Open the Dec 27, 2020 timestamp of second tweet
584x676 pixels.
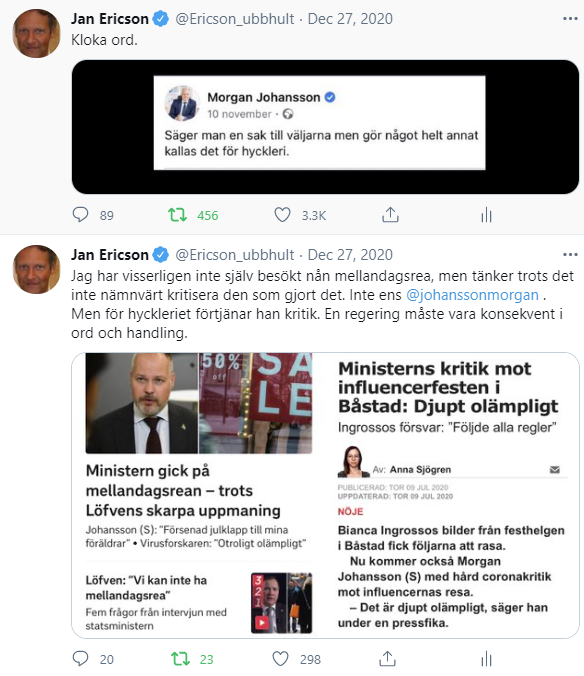tap(350, 254)
